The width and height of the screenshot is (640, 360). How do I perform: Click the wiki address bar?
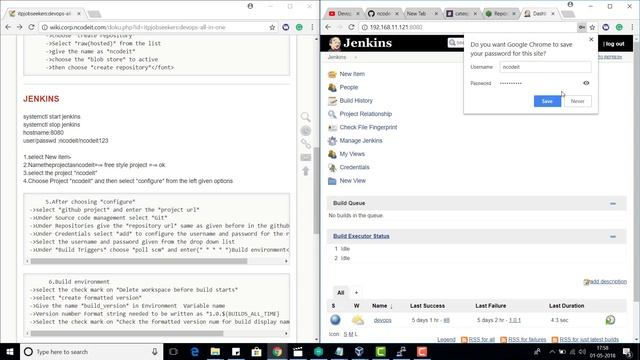[x=153, y=27]
